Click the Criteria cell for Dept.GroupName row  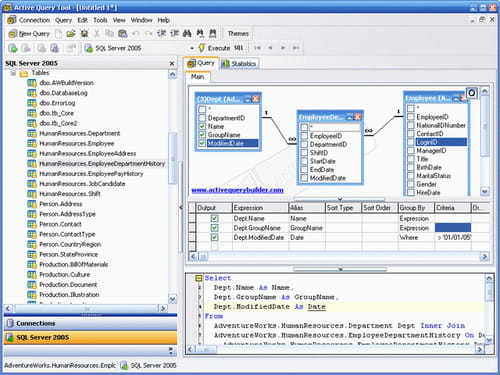pos(453,228)
